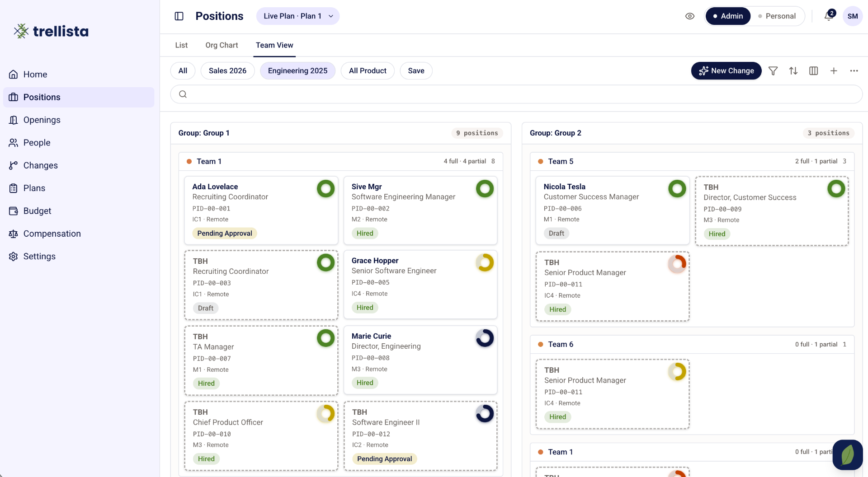Open the Compensation page
Screen dimensions: 868x477
[x=79, y=234]
